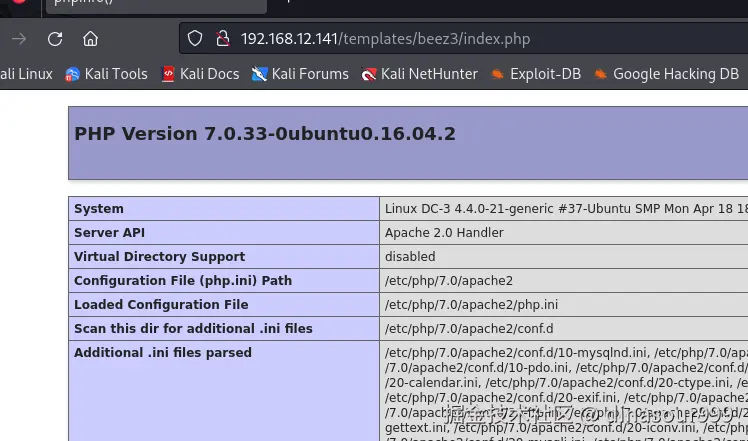Click the Additional .ini files parsed label
Screen dimensions: 748x441
pos(163,352)
